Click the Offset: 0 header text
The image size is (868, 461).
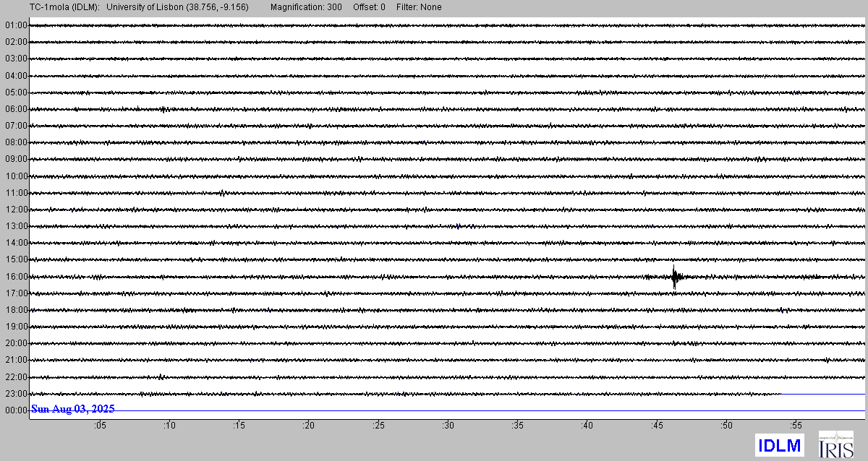point(369,7)
